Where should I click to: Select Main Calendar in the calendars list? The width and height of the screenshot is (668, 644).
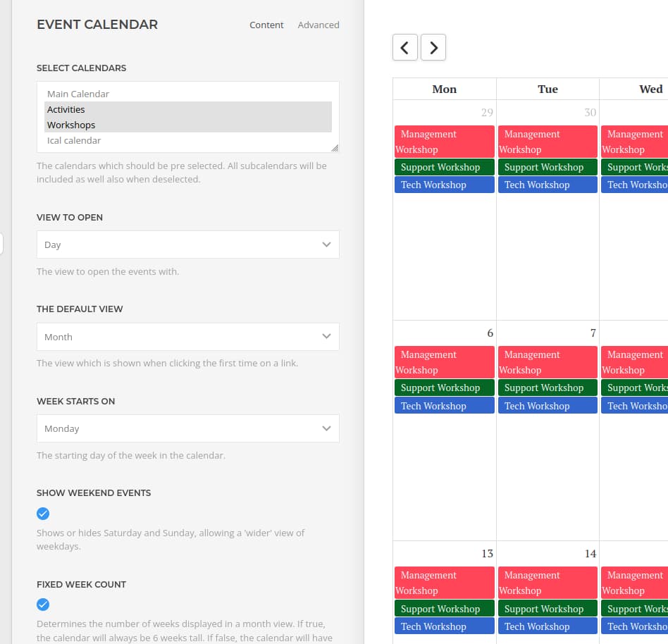point(188,94)
